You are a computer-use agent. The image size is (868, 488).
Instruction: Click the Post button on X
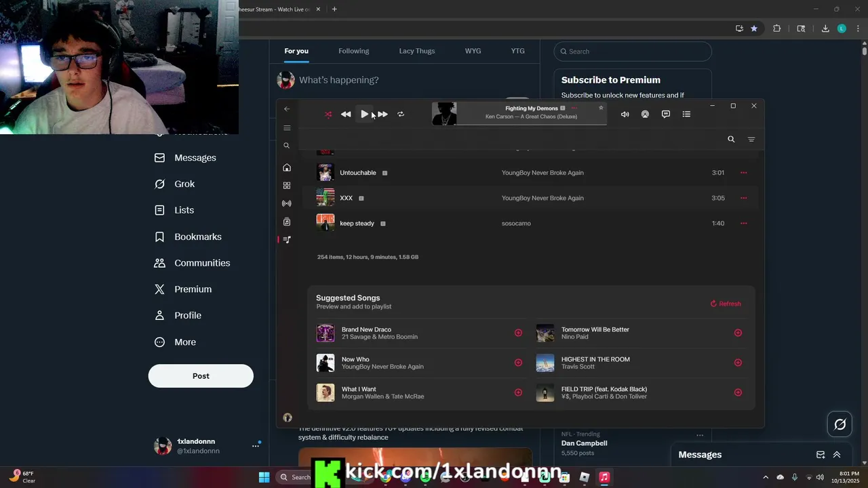[x=201, y=376]
